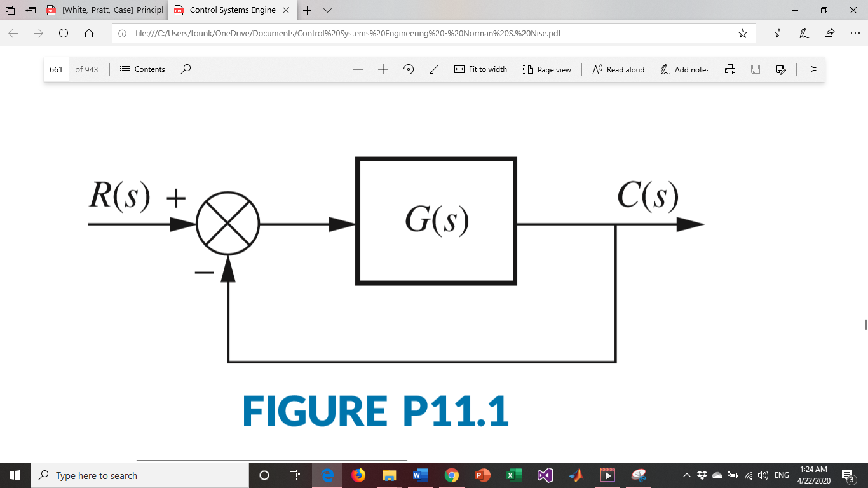
Task: Select the Control Systems Engine tab
Action: [229, 10]
